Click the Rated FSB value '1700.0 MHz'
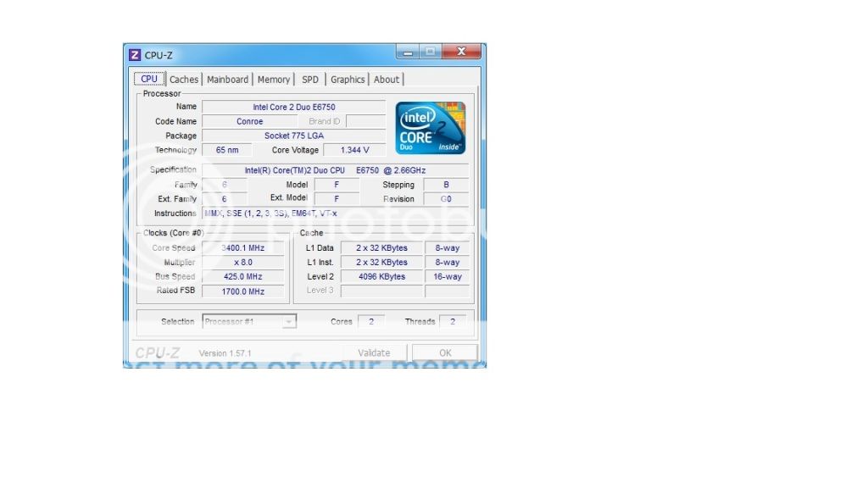 click(x=243, y=291)
